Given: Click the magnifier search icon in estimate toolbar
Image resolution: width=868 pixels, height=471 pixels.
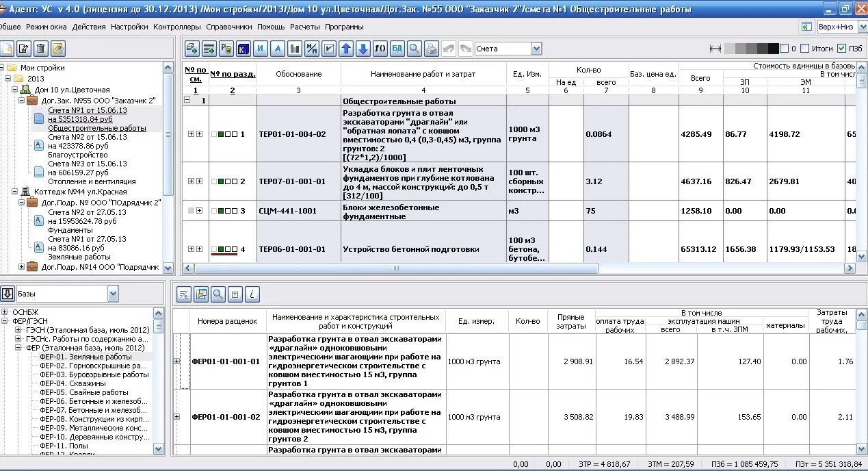Looking at the screenshot, I should (415, 49).
